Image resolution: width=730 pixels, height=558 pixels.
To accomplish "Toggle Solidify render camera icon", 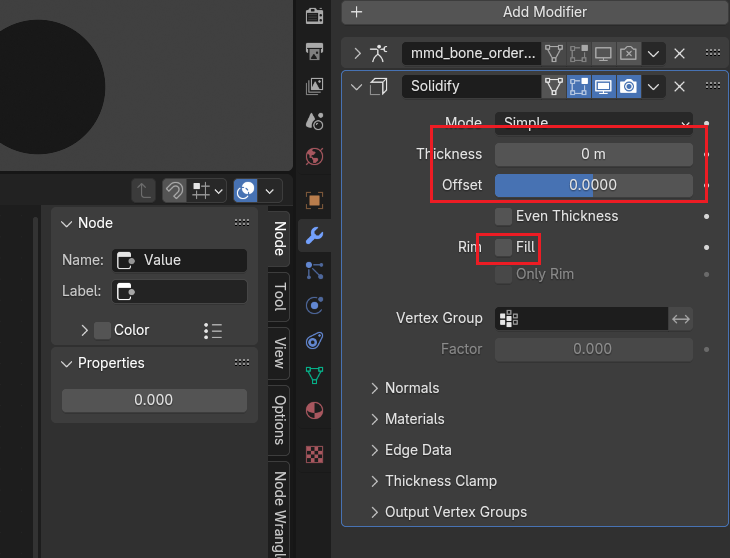I will click(x=628, y=86).
